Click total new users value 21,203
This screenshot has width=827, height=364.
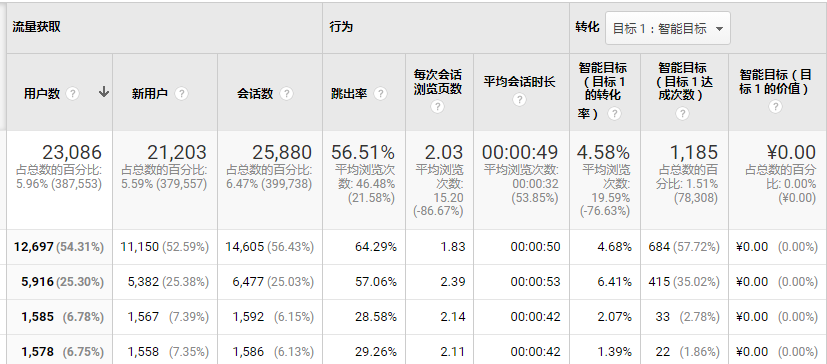[x=177, y=152]
